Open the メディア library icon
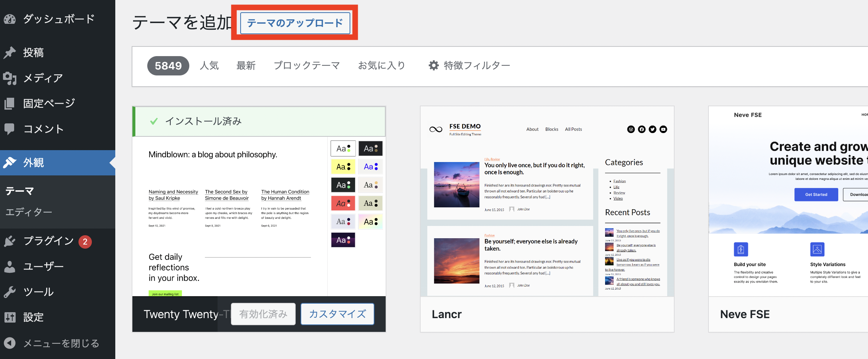868x359 pixels. point(10,78)
